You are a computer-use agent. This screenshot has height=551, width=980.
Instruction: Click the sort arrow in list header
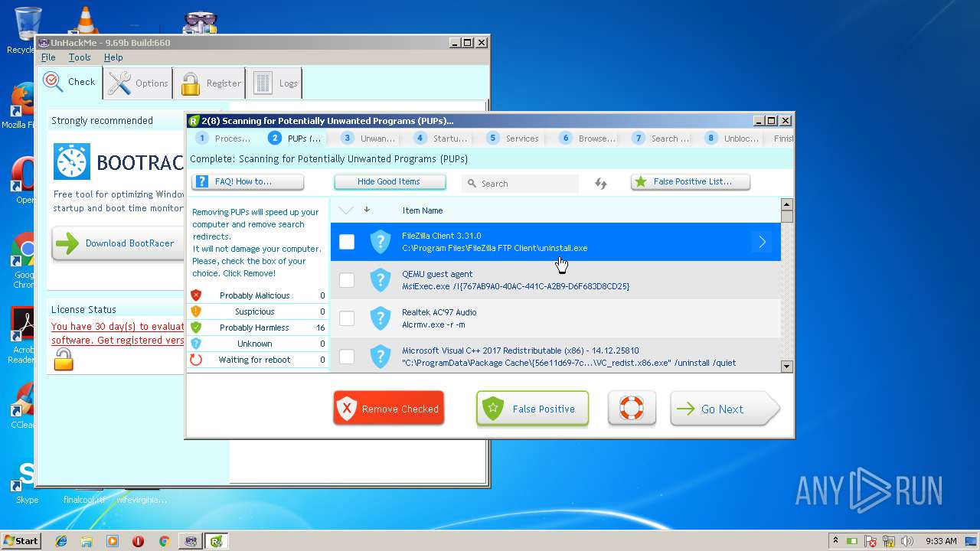click(367, 210)
